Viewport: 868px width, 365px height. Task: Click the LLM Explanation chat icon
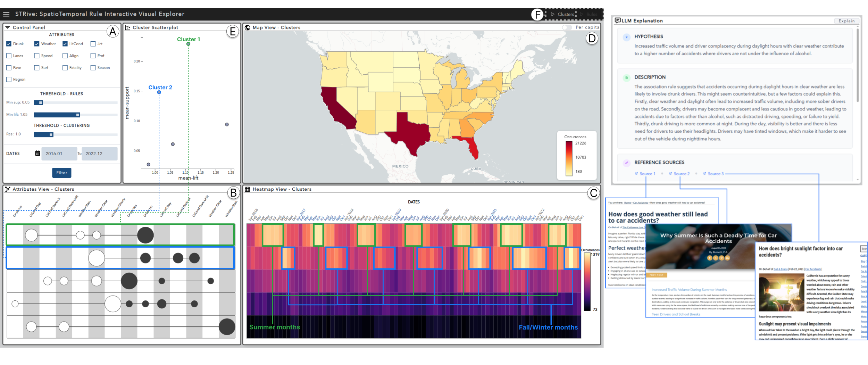(617, 20)
